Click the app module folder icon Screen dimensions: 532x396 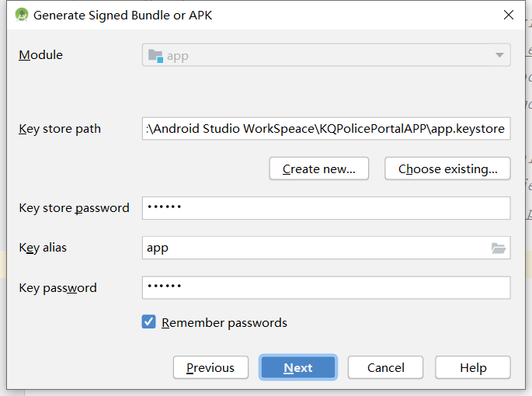tap(155, 56)
